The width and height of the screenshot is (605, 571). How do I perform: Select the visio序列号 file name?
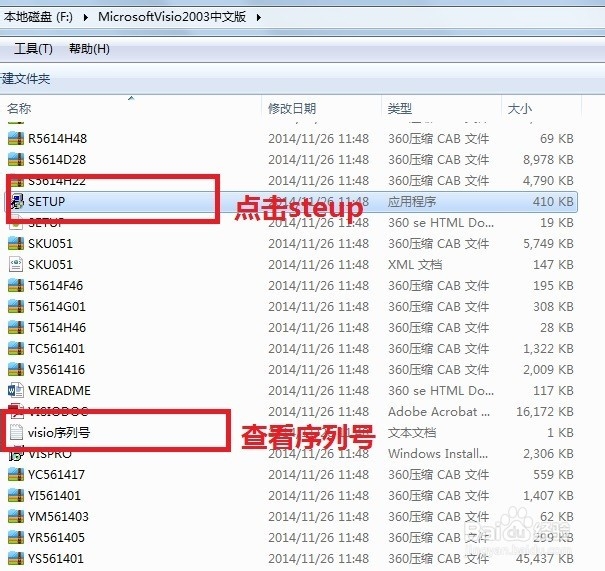(x=59, y=432)
